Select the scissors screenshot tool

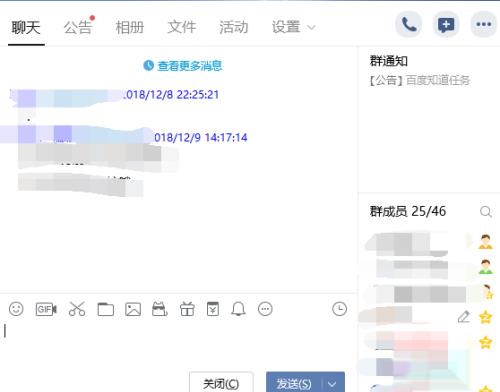tap(77, 309)
